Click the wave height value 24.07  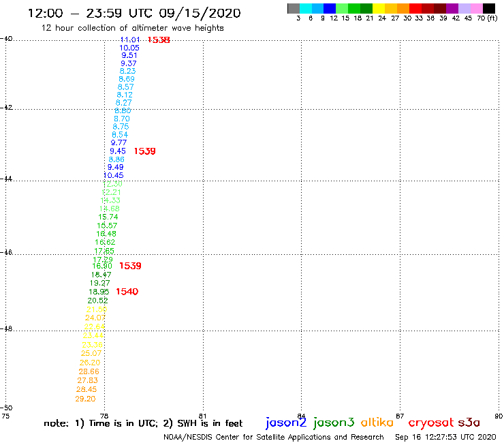click(95, 318)
